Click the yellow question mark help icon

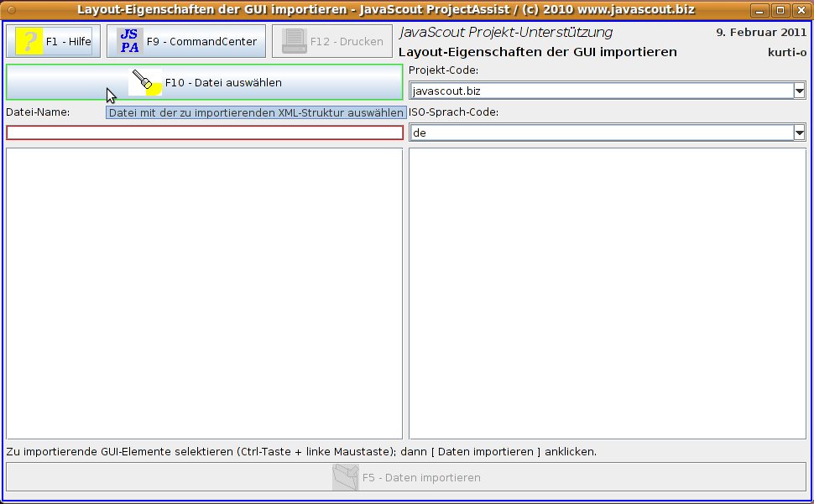pos(29,41)
